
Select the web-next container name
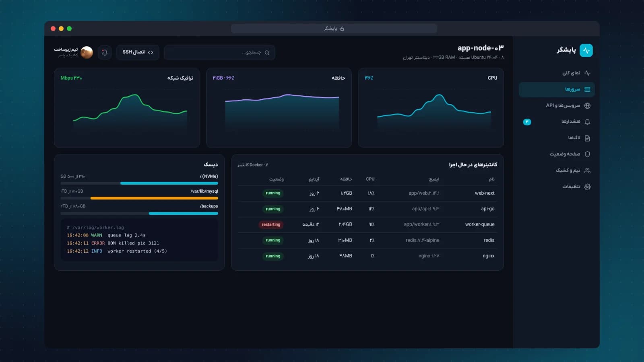[485, 193]
